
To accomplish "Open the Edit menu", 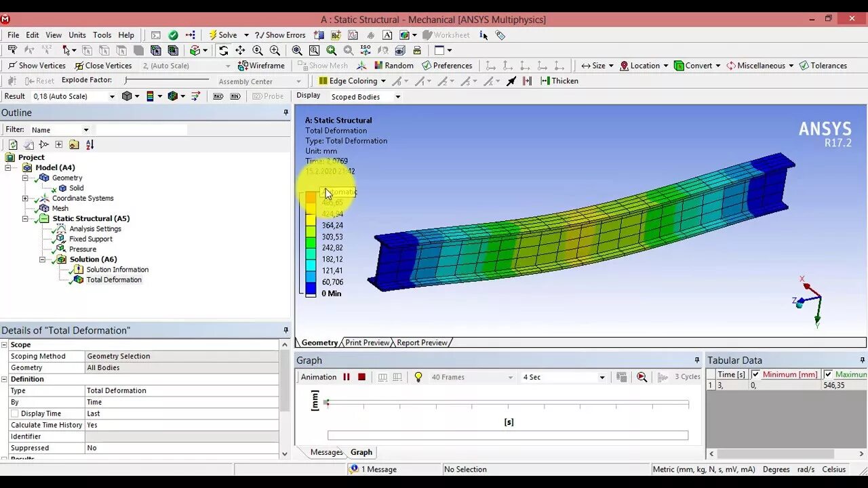I will pyautogui.click(x=33, y=35).
